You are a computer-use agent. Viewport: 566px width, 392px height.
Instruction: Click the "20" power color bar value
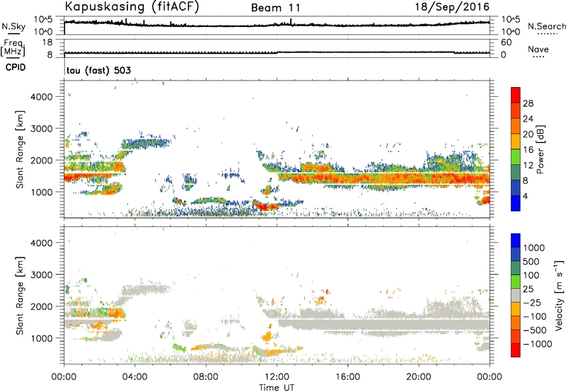(x=528, y=134)
